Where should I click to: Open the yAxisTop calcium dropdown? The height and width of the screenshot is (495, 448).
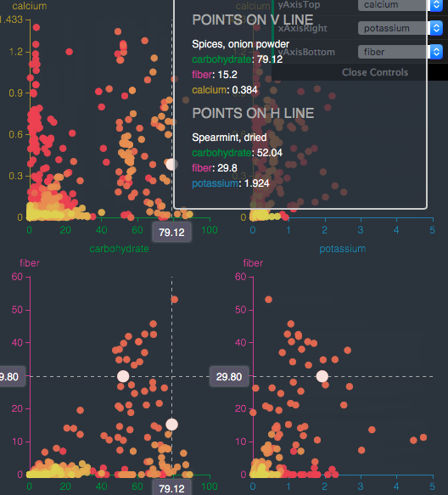(400, 5)
